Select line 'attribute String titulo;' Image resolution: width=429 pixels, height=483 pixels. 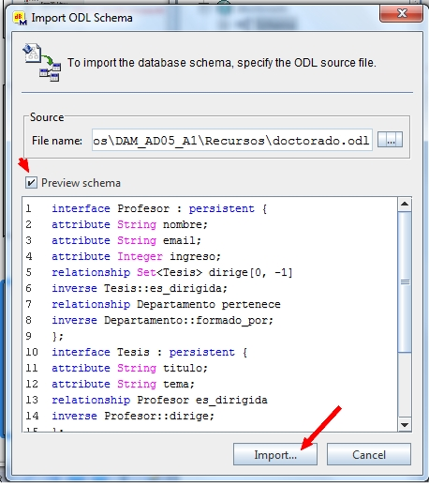point(129,368)
